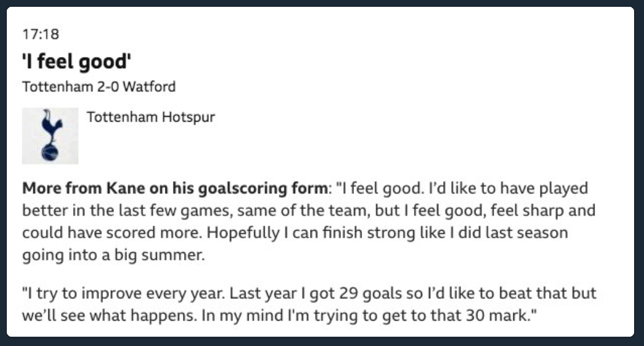Select the 17:18 timestamp
The image size is (644, 346).
[41, 34]
